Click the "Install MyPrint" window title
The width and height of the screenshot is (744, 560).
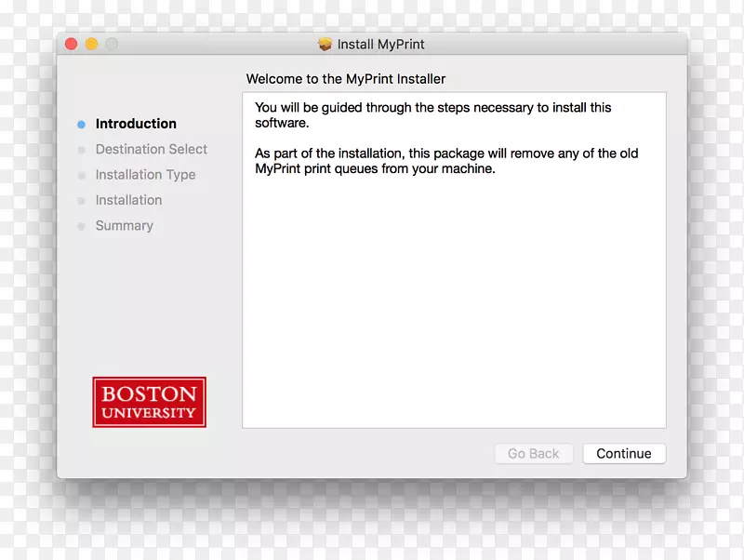380,44
